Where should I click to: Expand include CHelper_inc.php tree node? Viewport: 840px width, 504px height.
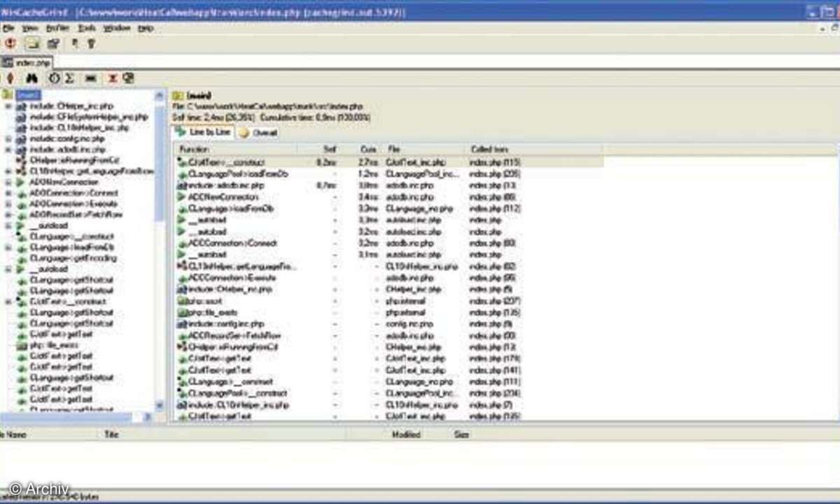tap(8, 106)
